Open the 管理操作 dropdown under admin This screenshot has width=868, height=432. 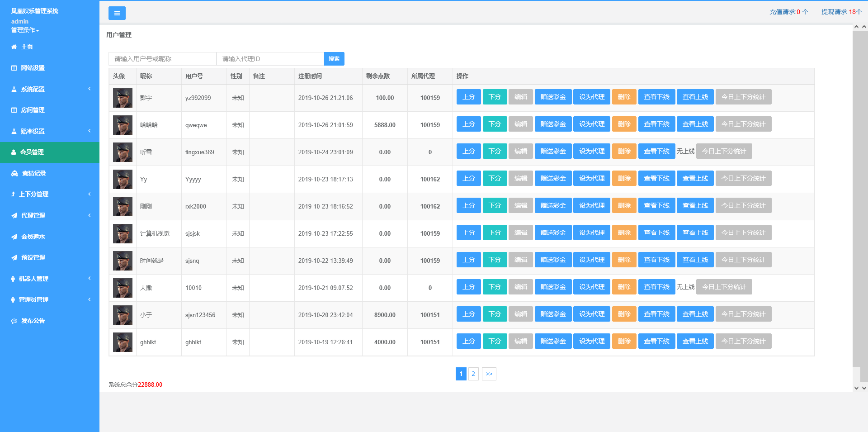pos(25,30)
